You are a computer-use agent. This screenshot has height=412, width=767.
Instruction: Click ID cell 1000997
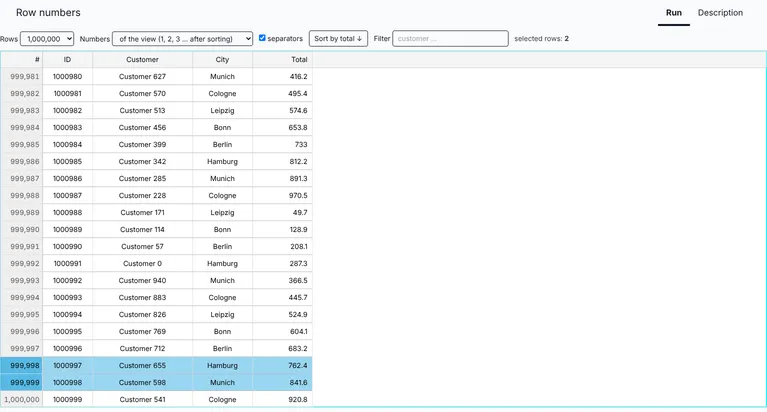(68, 366)
